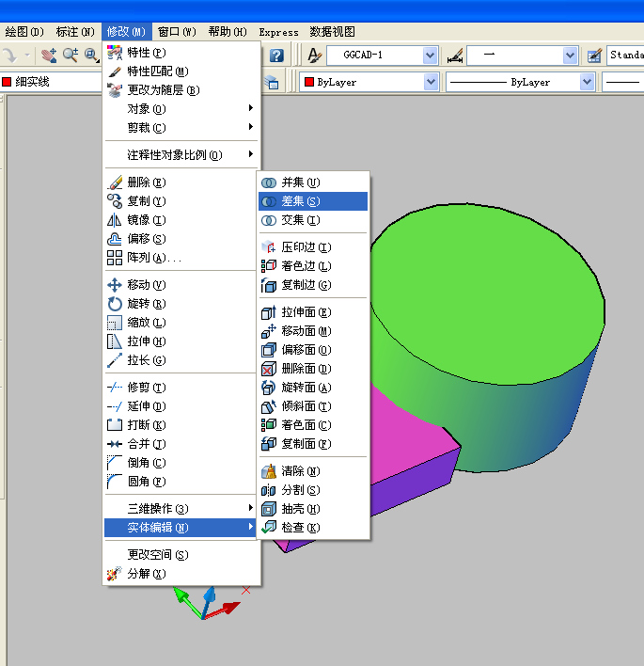The image size is (644, 666).
Task: Choose 更改为随层 icon entry
Action: tap(114, 90)
